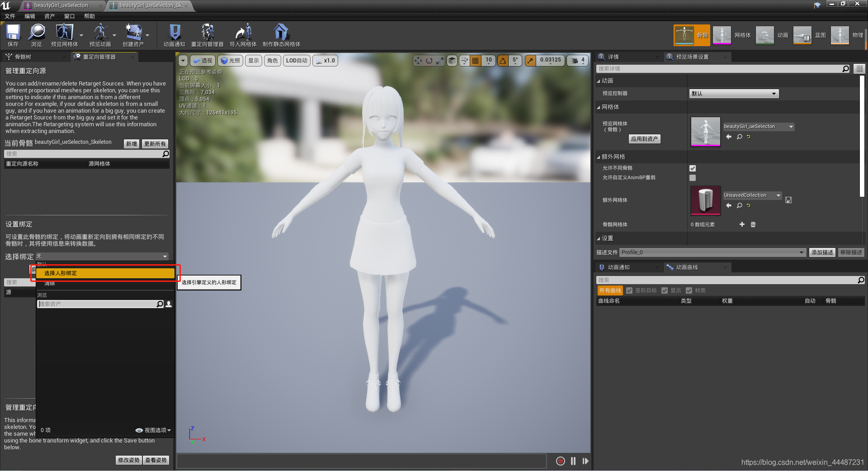Switch to the 骨骼 skeleton editor mode
Viewport: 868px width, 471px height.
pyautogui.click(x=692, y=35)
